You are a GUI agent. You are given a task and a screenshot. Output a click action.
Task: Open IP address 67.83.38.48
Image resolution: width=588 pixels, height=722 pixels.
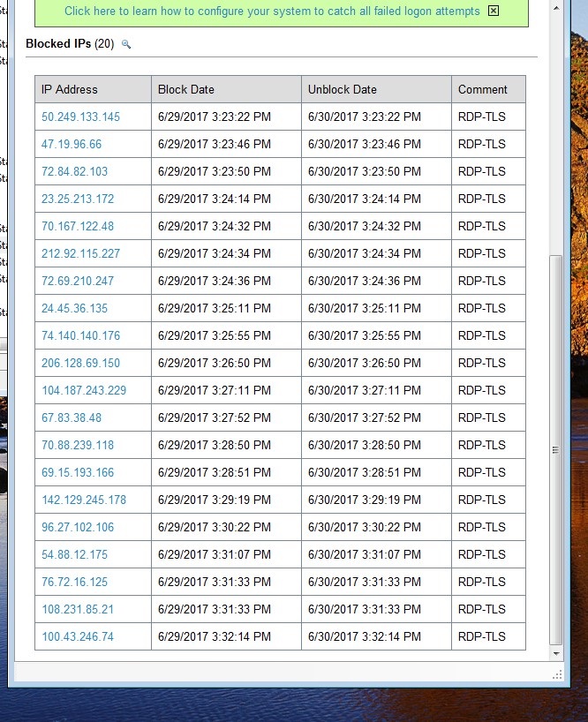pos(72,417)
